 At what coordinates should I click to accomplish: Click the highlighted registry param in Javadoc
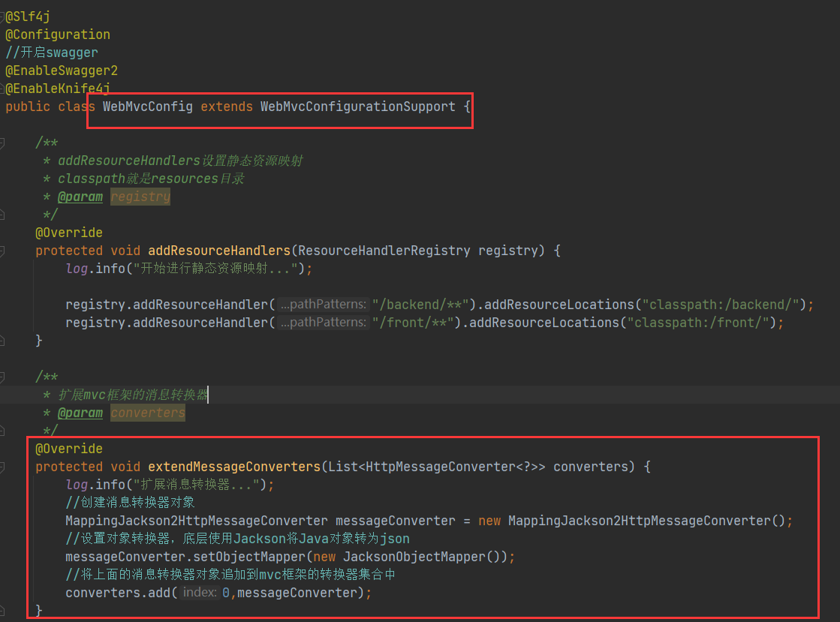pos(140,197)
